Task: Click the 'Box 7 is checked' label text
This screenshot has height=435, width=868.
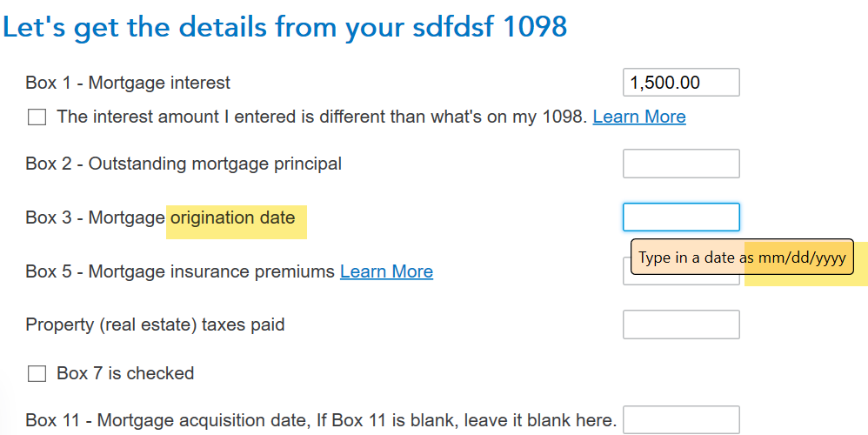Action: [x=125, y=373]
